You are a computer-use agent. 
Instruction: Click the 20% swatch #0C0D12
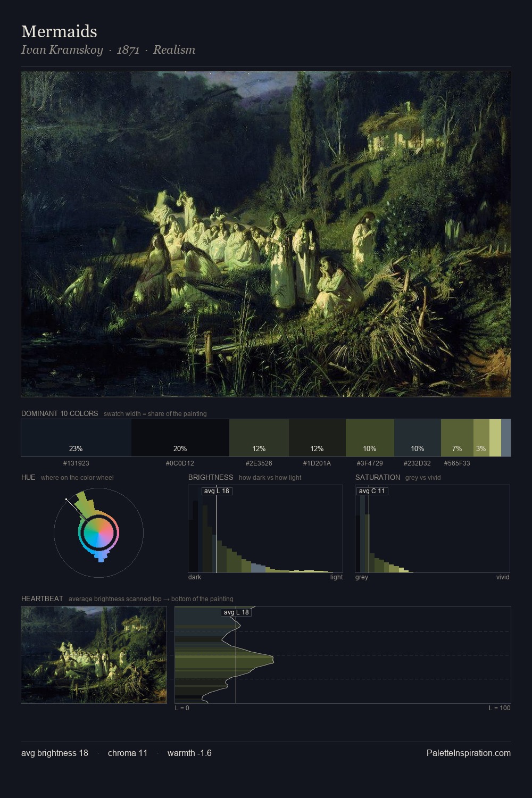click(x=180, y=438)
